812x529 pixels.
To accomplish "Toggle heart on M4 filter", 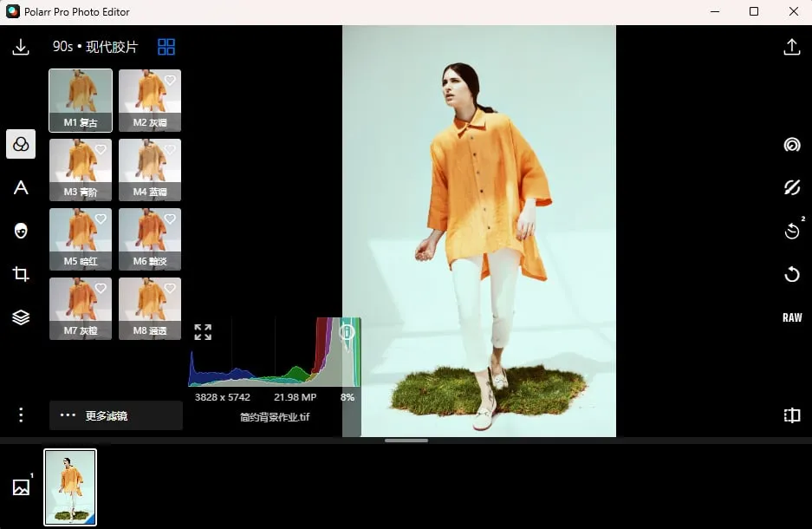I will (170, 149).
